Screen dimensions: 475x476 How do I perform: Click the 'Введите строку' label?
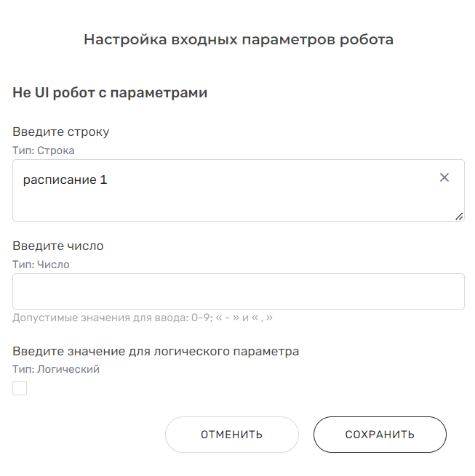(x=61, y=132)
